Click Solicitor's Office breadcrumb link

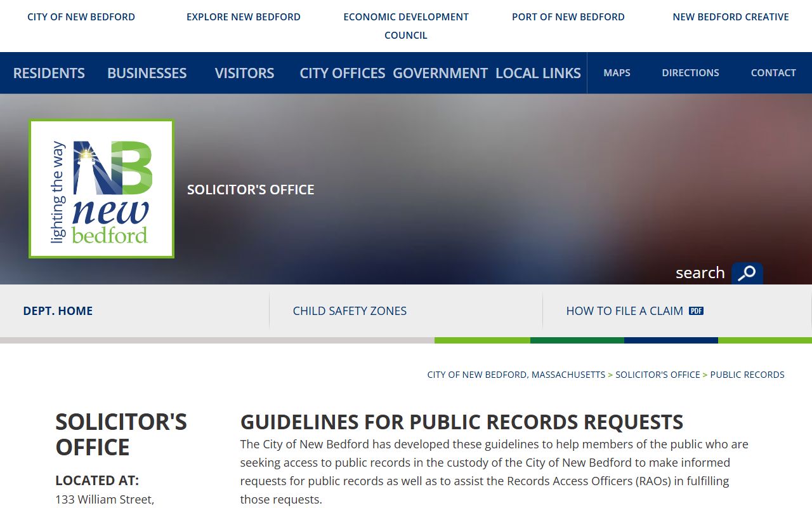(x=658, y=375)
